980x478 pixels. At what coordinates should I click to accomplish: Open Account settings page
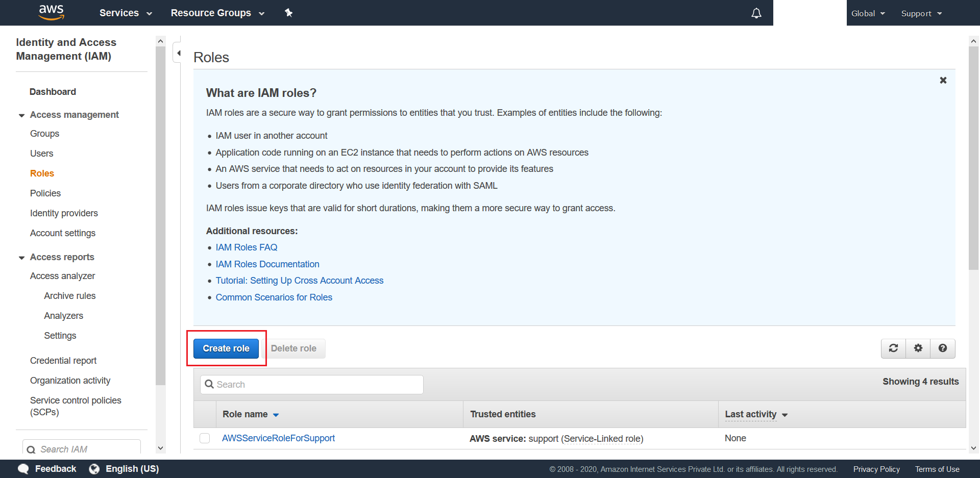pyautogui.click(x=63, y=233)
